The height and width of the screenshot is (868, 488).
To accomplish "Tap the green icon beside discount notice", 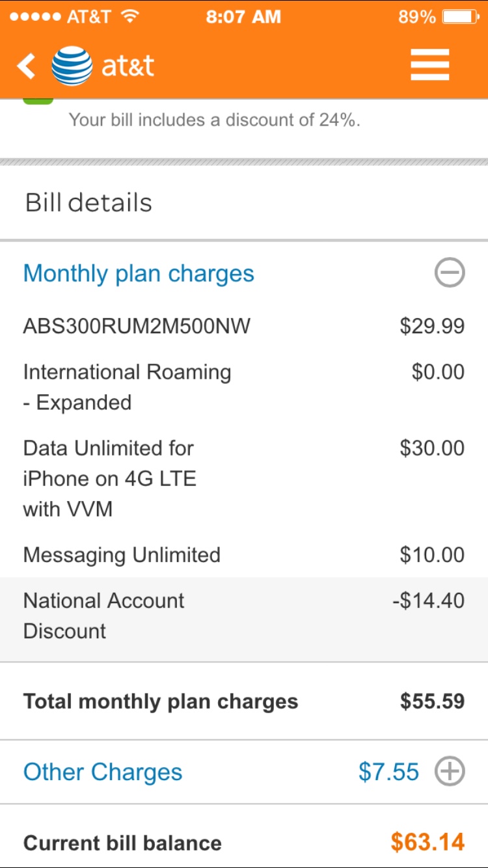I will click(x=38, y=101).
